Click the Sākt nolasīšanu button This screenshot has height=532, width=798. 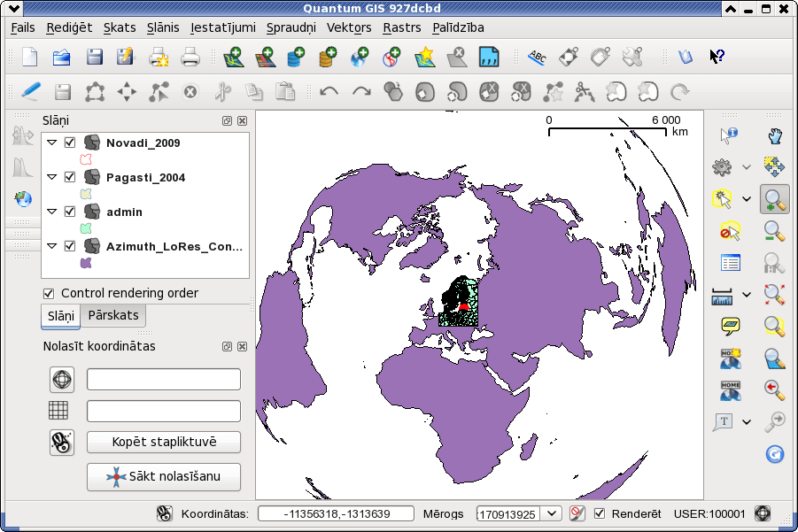coord(164,476)
